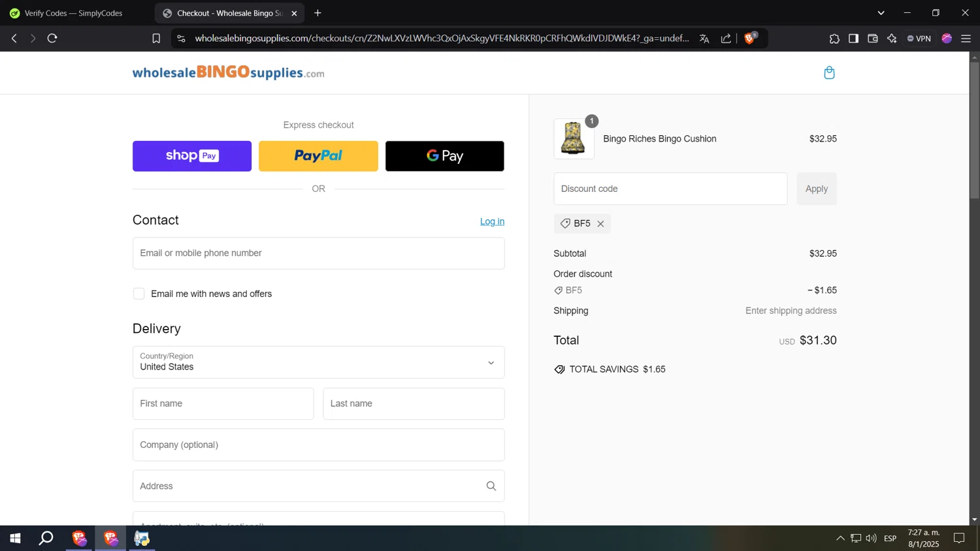Viewport: 980px width, 551px height.
Task: Open first Brave icon on taskbar
Action: pyautogui.click(x=79, y=539)
